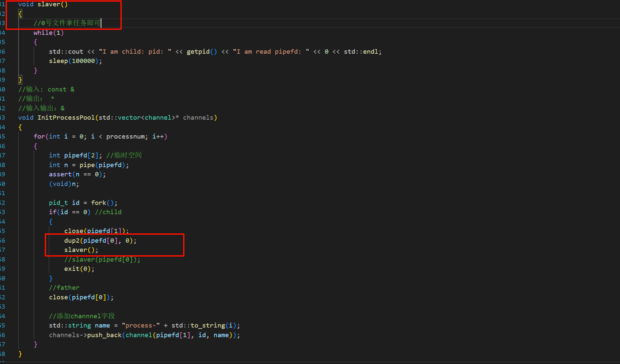
Task: Click the 'close(pipefd[0]);' line
Action: (81, 297)
